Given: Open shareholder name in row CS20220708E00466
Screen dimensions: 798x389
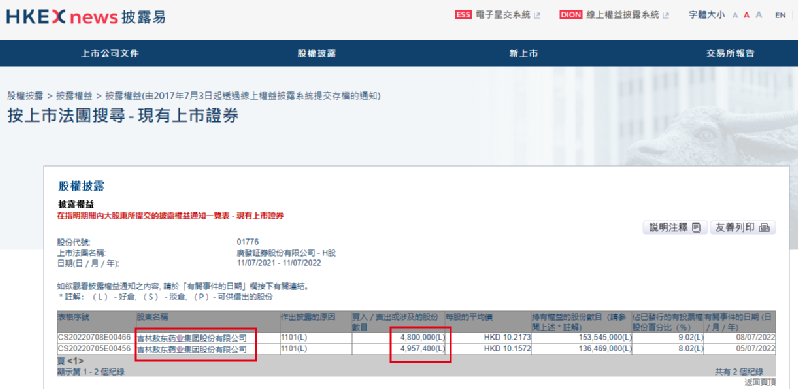Looking at the screenshot, I should click(192, 338).
